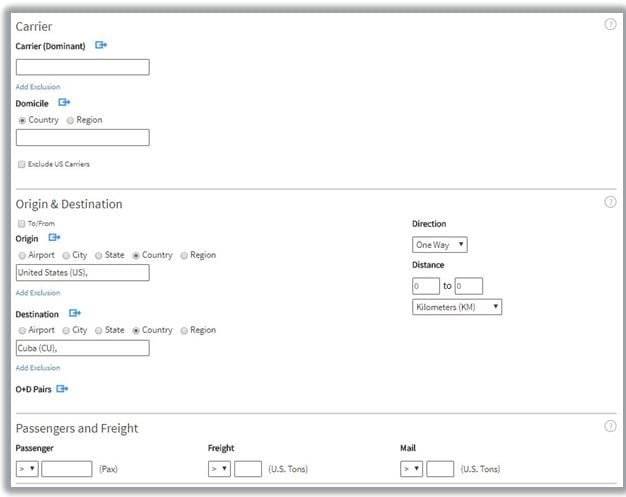626x497 pixels.
Task: Click the Freight U.S. Tons input field
Action: (x=248, y=468)
